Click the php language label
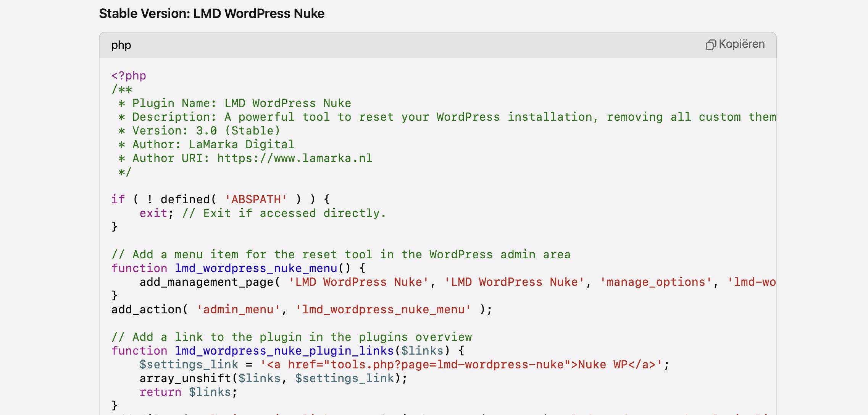This screenshot has width=868, height=415. pos(121,45)
